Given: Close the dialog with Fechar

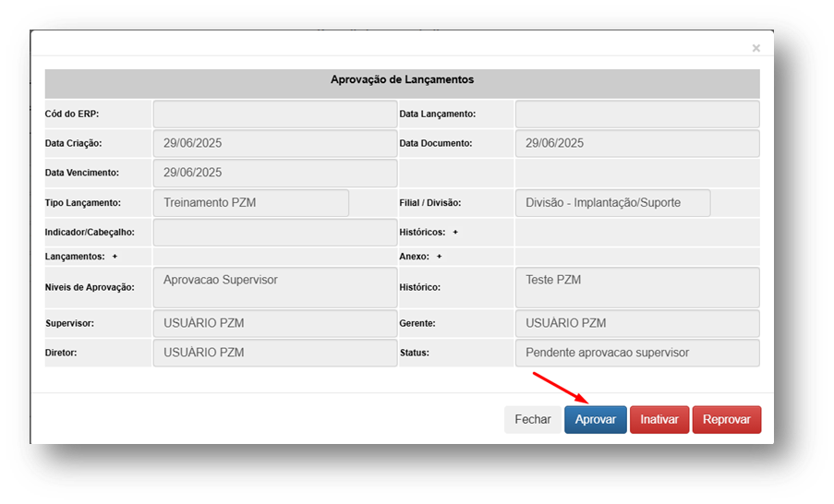Looking at the screenshot, I should 532,419.
